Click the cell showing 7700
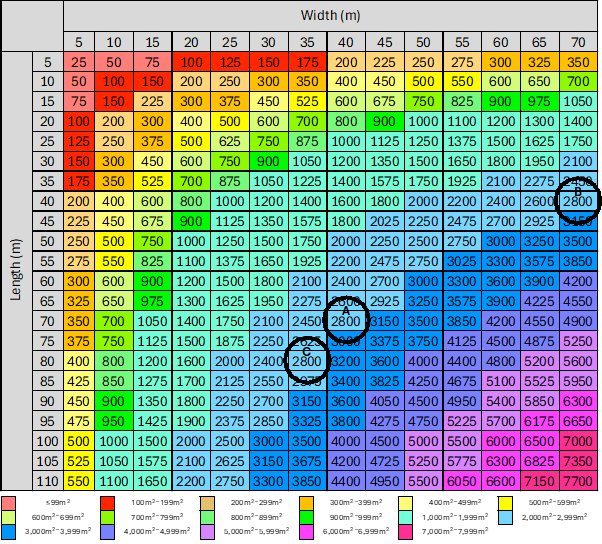Image resolution: width=602 pixels, height=544 pixels. click(x=578, y=481)
